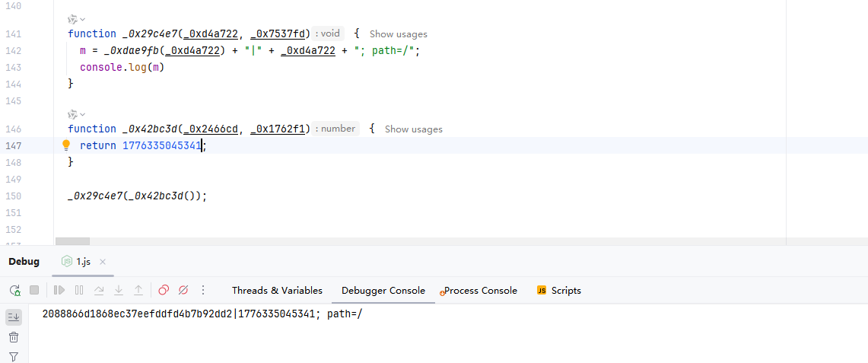Clear console with trash icon
868x363 pixels.
coord(14,337)
